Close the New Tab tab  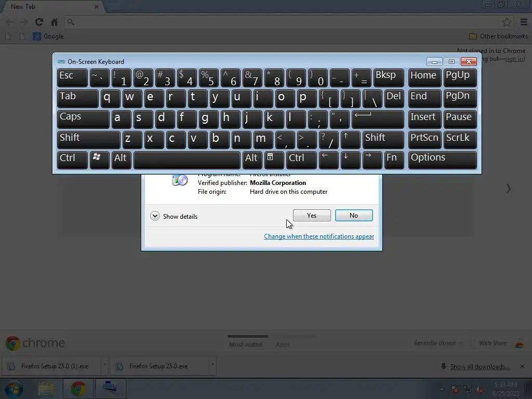pyautogui.click(x=96, y=7)
